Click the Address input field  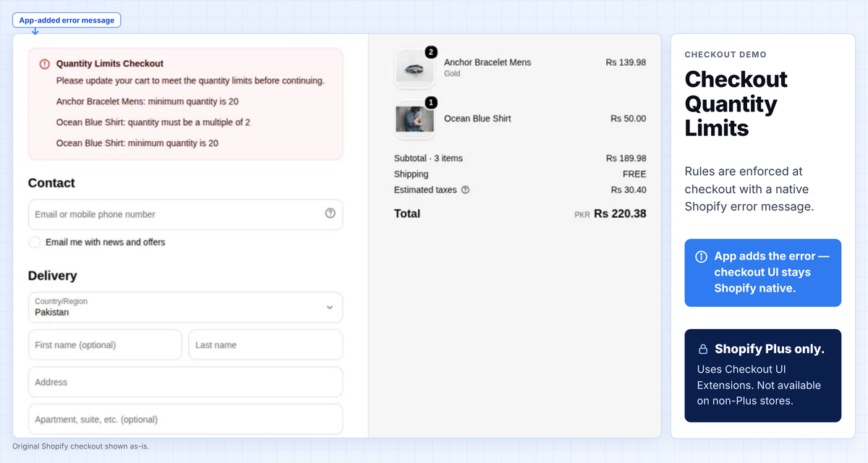coord(185,382)
